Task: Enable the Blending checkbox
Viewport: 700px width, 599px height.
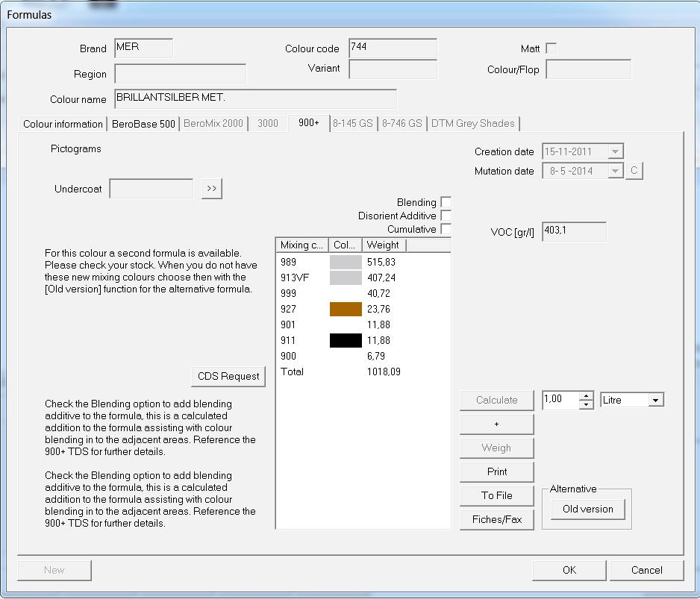Action: coord(446,202)
